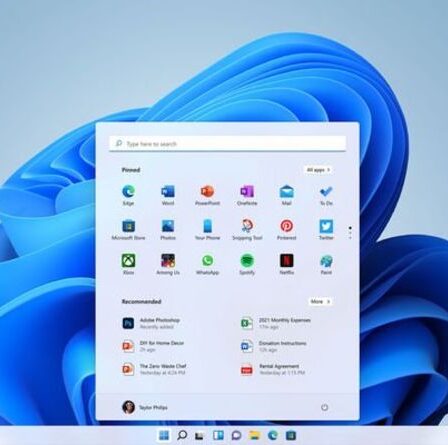
Task: Open Edge from the taskbar
Action: click(x=273, y=435)
